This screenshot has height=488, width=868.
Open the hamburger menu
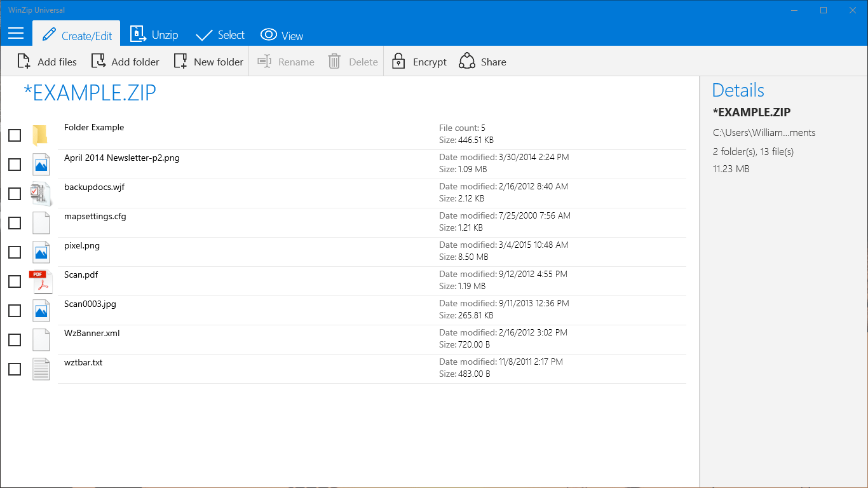(x=15, y=33)
